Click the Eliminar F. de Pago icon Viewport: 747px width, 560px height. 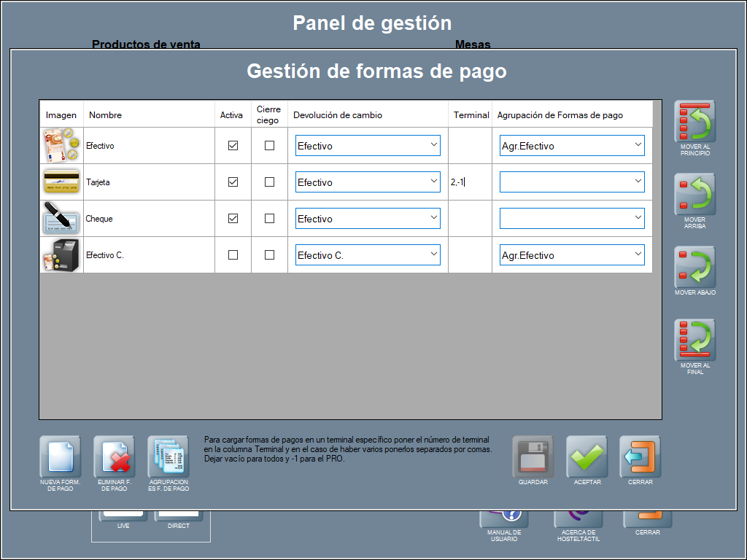click(x=115, y=457)
